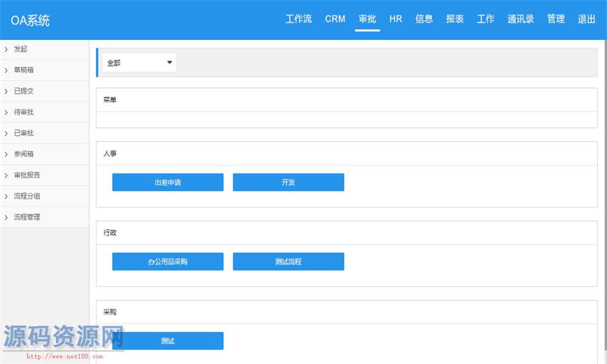Open 通讯录 from the top navigation
The width and height of the screenshot is (607, 364).
(521, 19)
